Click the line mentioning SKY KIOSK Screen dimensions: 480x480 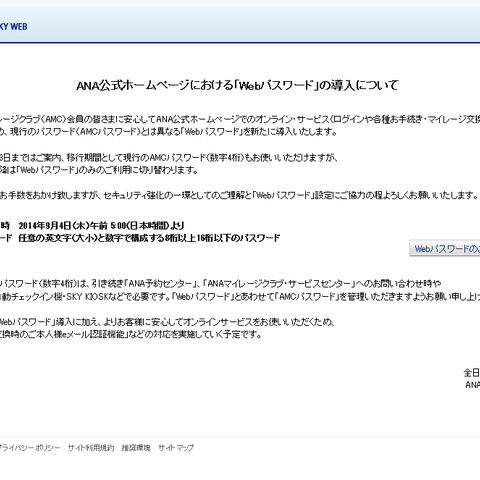(240, 296)
